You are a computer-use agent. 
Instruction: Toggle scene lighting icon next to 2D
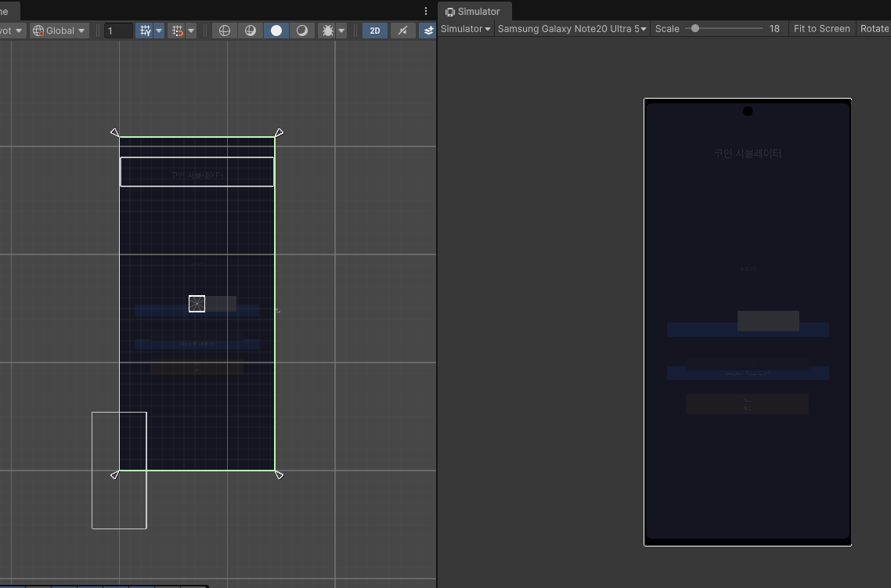point(403,31)
